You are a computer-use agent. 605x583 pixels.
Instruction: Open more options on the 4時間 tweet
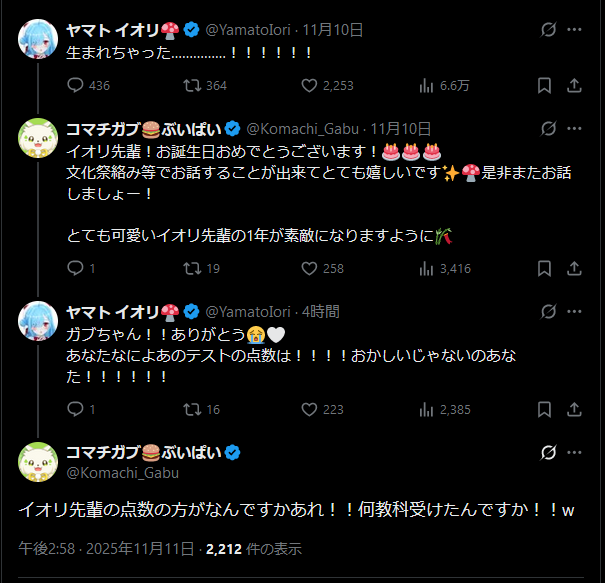pyautogui.click(x=574, y=311)
